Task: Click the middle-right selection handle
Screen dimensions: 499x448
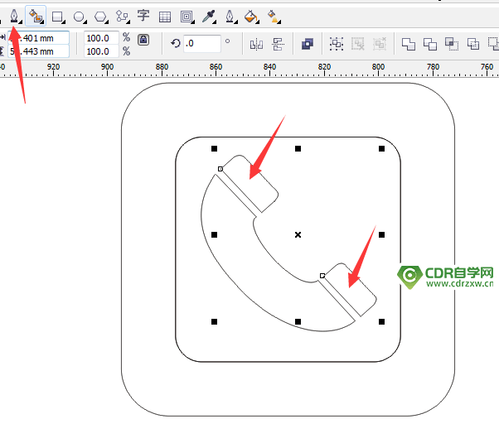Action: [381, 234]
